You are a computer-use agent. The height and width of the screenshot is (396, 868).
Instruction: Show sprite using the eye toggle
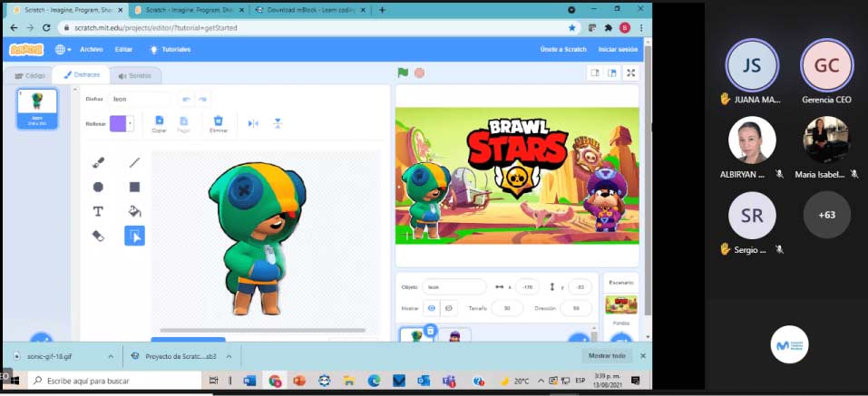click(x=432, y=308)
